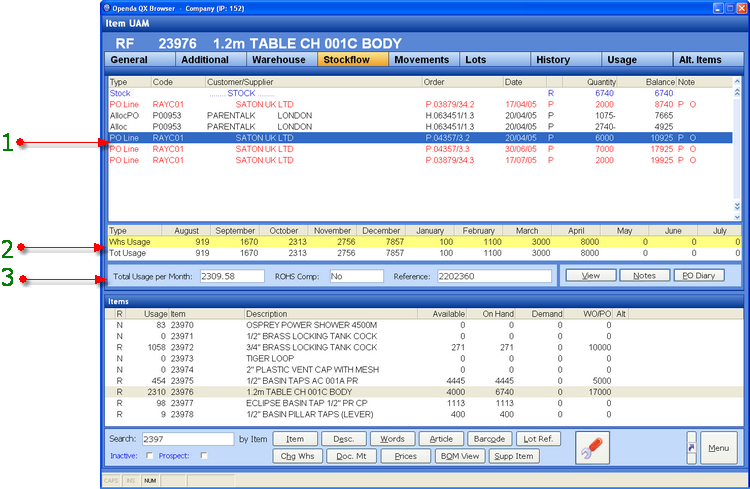Search by Desc. button
The height and width of the screenshot is (489, 750).
(344, 439)
